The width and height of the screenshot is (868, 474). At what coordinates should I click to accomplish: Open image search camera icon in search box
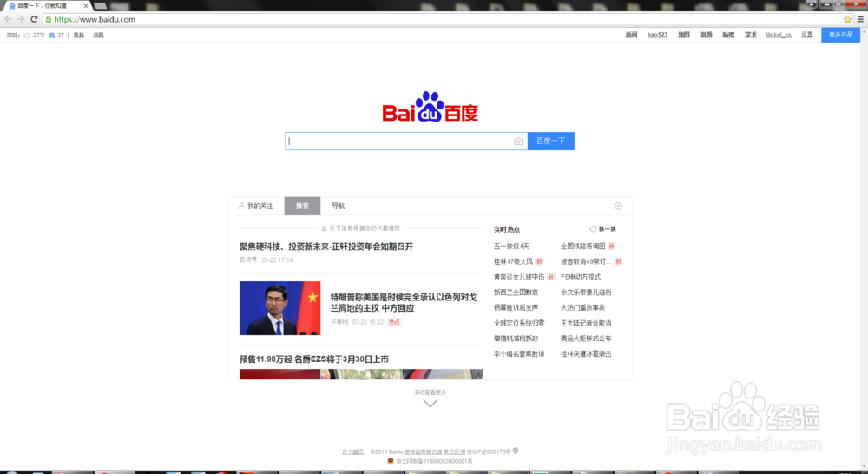[518, 142]
